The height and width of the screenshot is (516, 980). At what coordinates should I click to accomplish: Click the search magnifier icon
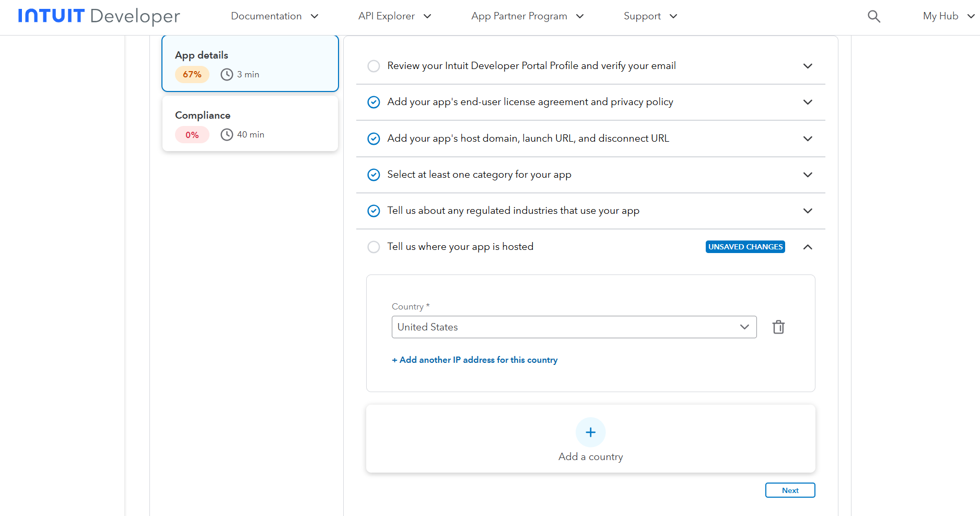(873, 17)
